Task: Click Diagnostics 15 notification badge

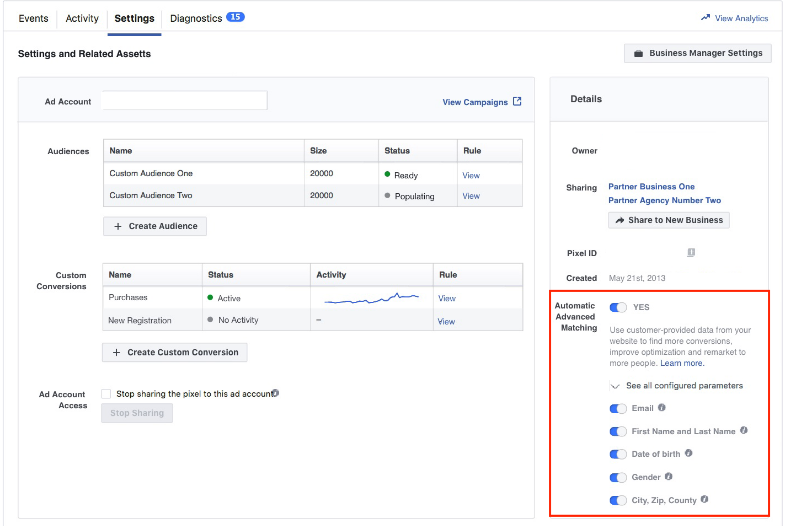Action: coord(235,17)
